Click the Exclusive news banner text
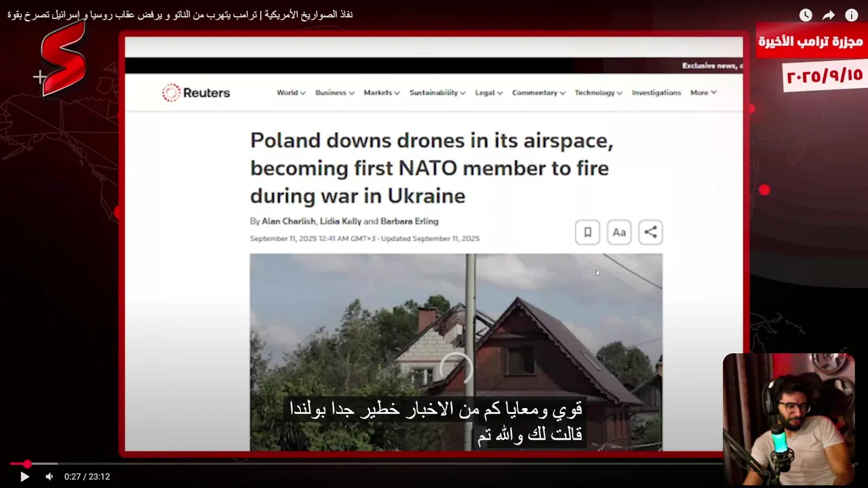The height and width of the screenshot is (488, 868). (712, 66)
